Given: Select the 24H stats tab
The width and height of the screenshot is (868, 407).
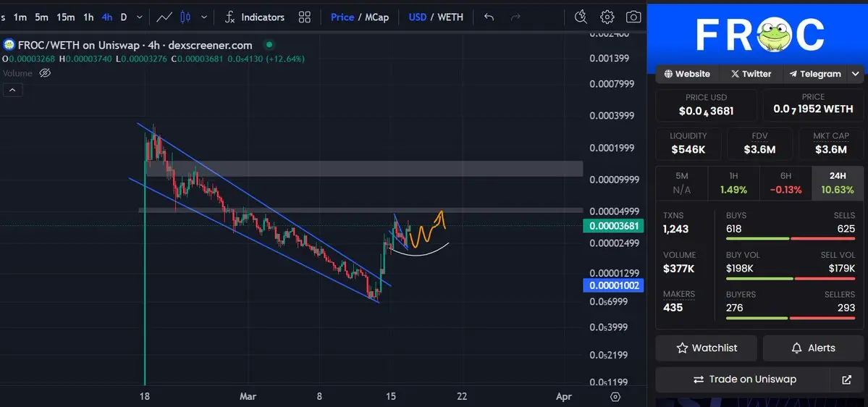Looking at the screenshot, I should click(x=838, y=183).
